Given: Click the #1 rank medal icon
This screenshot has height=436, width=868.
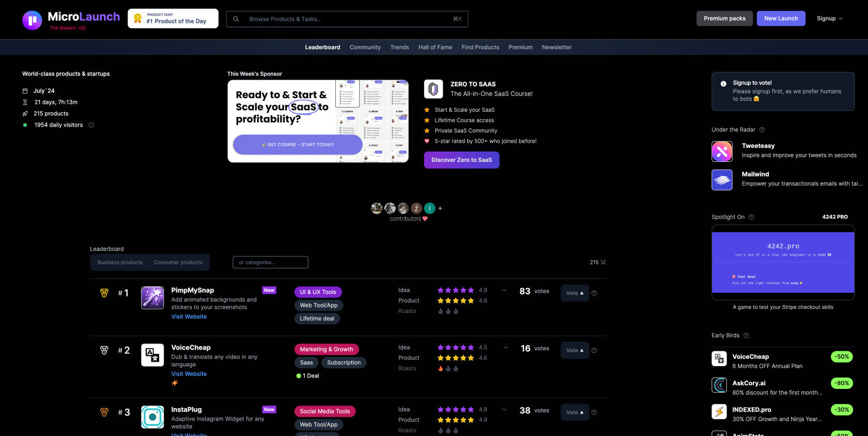Looking at the screenshot, I should click(104, 293).
